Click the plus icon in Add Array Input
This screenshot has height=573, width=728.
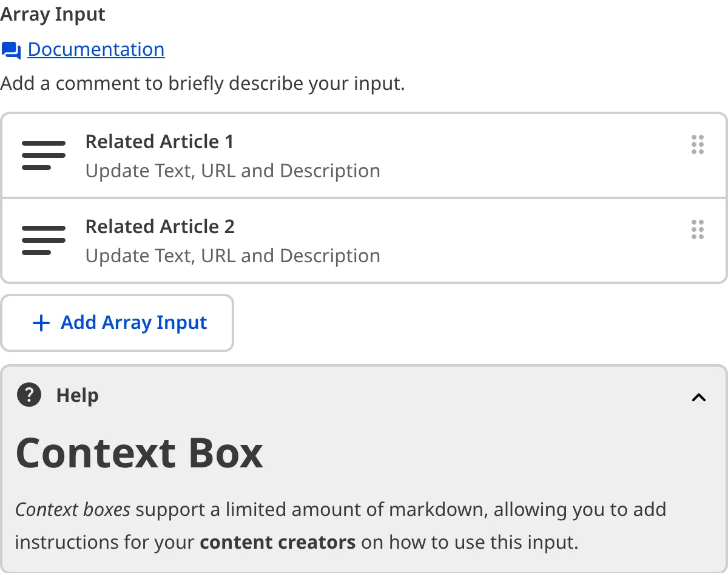coord(40,322)
